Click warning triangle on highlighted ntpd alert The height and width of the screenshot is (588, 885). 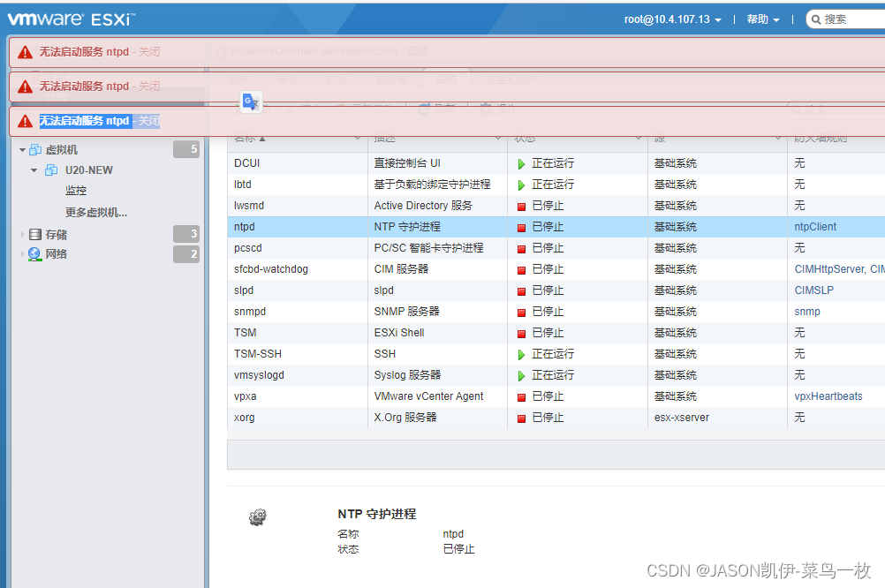25,121
